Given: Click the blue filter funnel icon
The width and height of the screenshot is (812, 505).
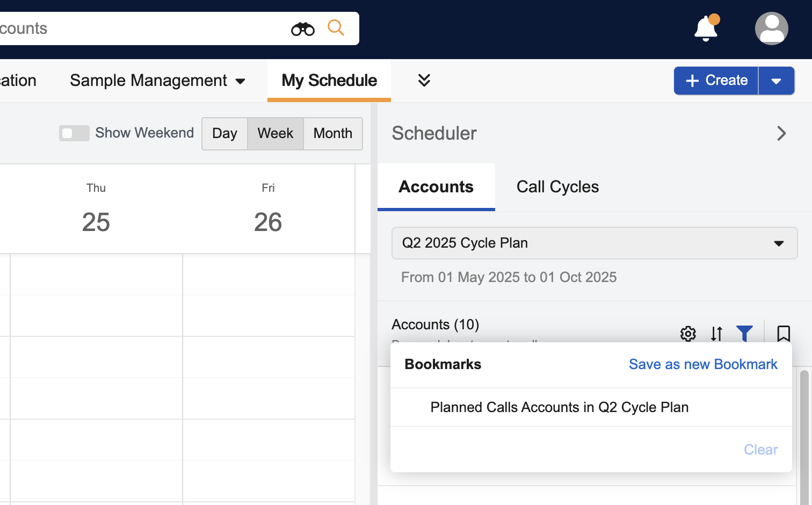Looking at the screenshot, I should click(x=744, y=334).
